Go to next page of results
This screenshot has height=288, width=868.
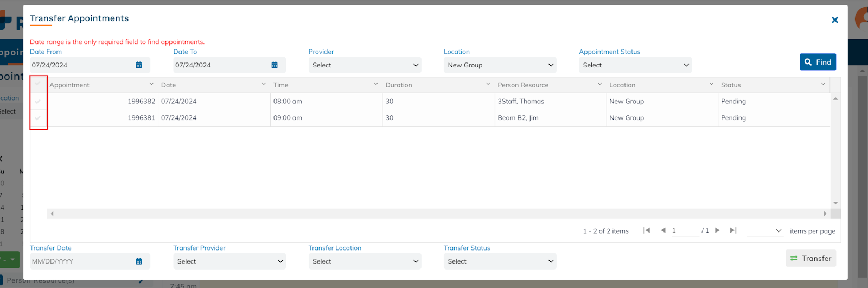tap(717, 230)
